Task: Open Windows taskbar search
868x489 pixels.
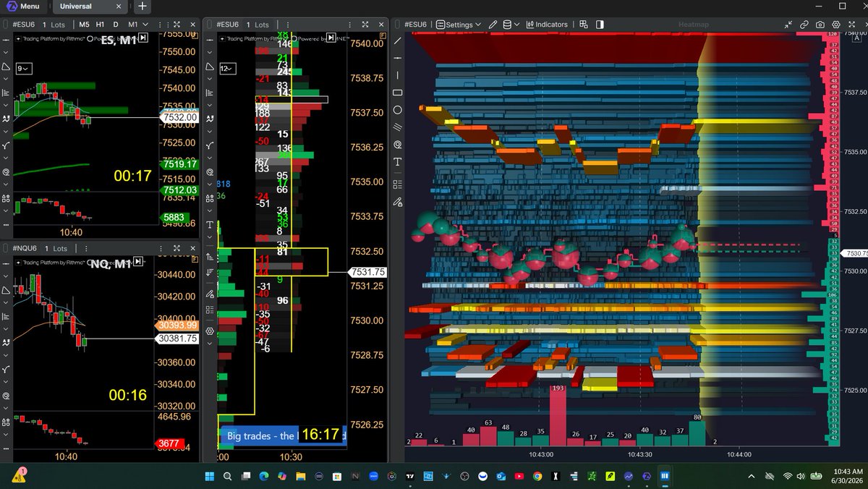Action: (x=228, y=477)
